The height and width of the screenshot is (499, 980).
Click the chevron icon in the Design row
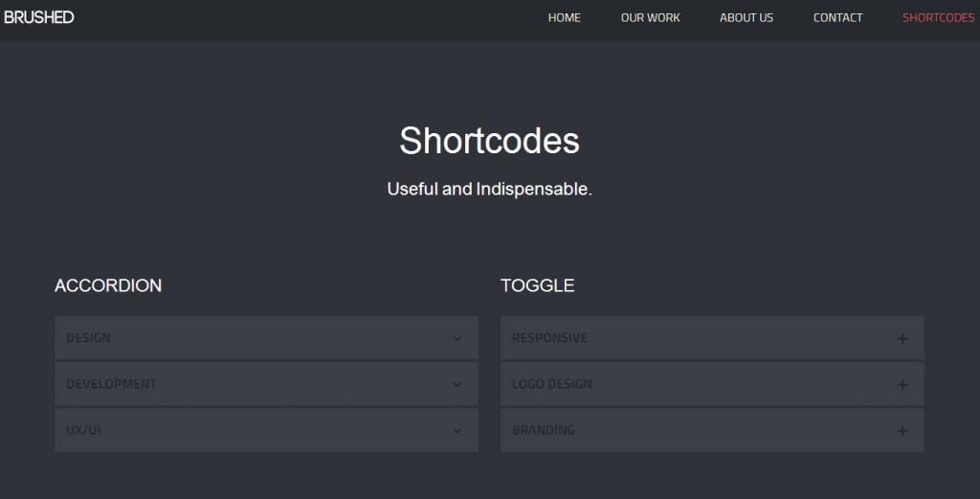pyautogui.click(x=457, y=338)
